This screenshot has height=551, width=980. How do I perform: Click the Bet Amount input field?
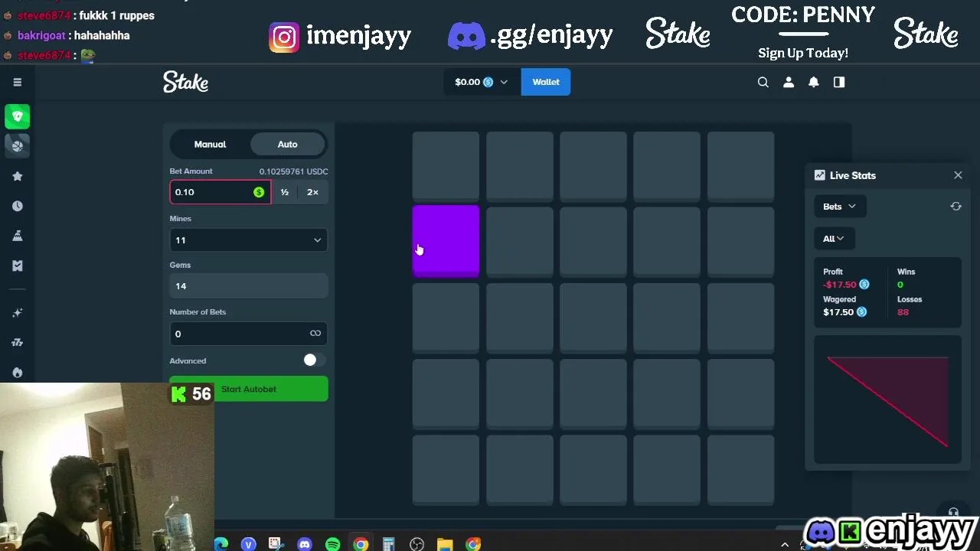[220, 192]
